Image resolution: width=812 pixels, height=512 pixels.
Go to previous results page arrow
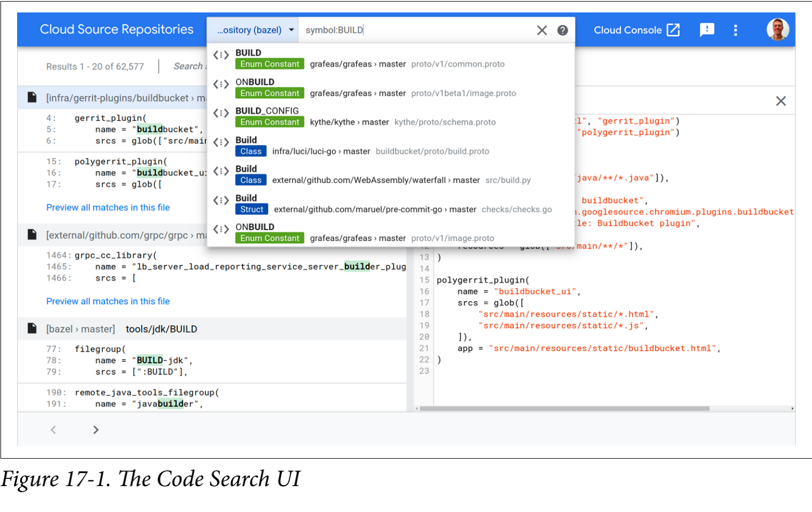53,430
